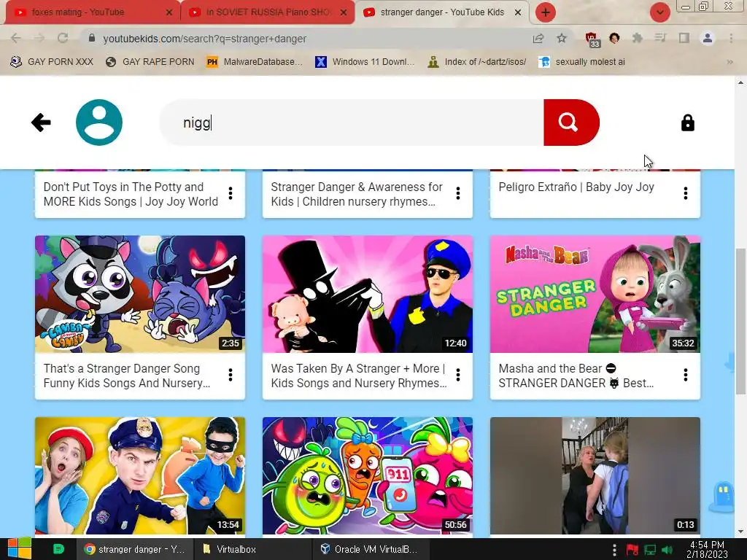Switch to the In SOVIET RUSSIA Piano tab
This screenshot has height=560, width=747.
click(x=267, y=12)
